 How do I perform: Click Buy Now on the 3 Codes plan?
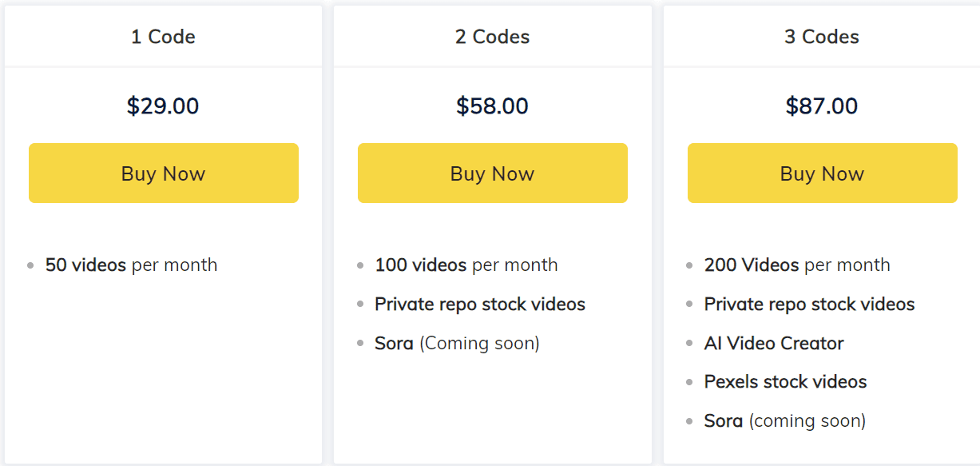pyautogui.click(x=821, y=173)
